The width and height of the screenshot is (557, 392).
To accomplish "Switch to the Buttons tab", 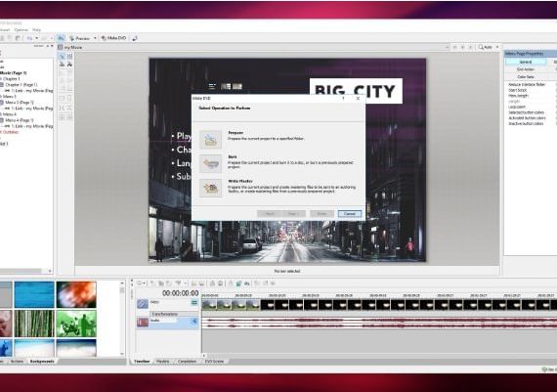I will tap(17, 362).
